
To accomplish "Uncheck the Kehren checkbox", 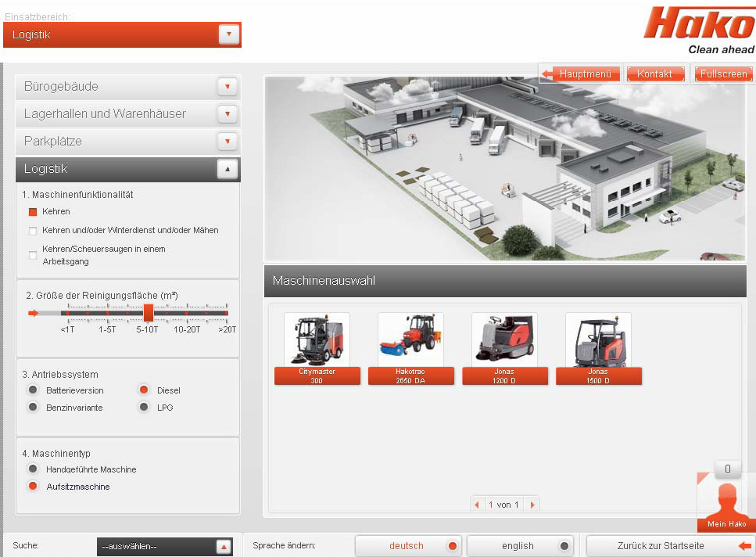I will click(33, 212).
